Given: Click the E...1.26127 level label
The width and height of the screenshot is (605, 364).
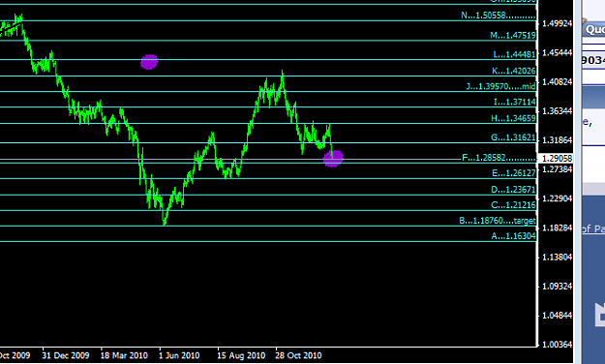Looking at the screenshot, I should pyautogui.click(x=514, y=173).
